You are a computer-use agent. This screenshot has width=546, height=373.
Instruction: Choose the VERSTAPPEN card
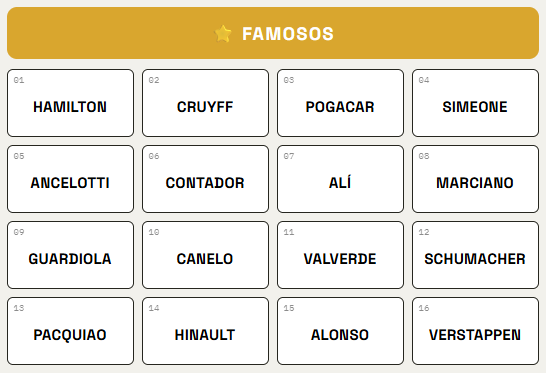(x=476, y=331)
